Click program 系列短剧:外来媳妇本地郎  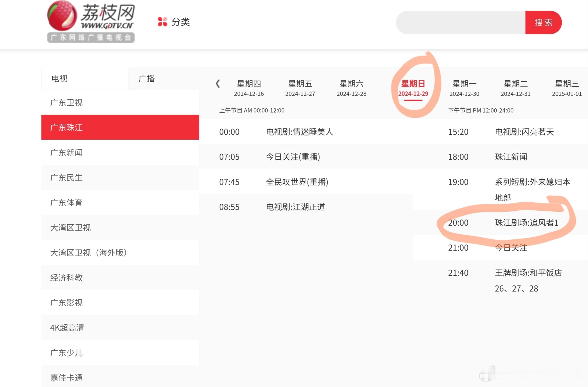coord(532,190)
